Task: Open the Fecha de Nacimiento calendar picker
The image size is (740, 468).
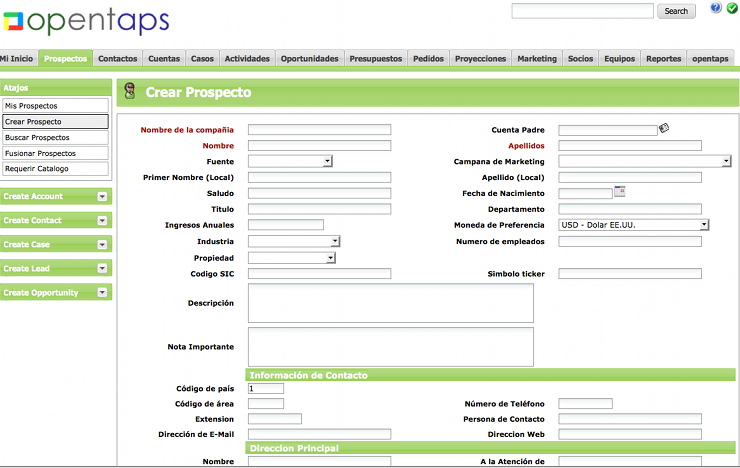Action: click(x=620, y=191)
